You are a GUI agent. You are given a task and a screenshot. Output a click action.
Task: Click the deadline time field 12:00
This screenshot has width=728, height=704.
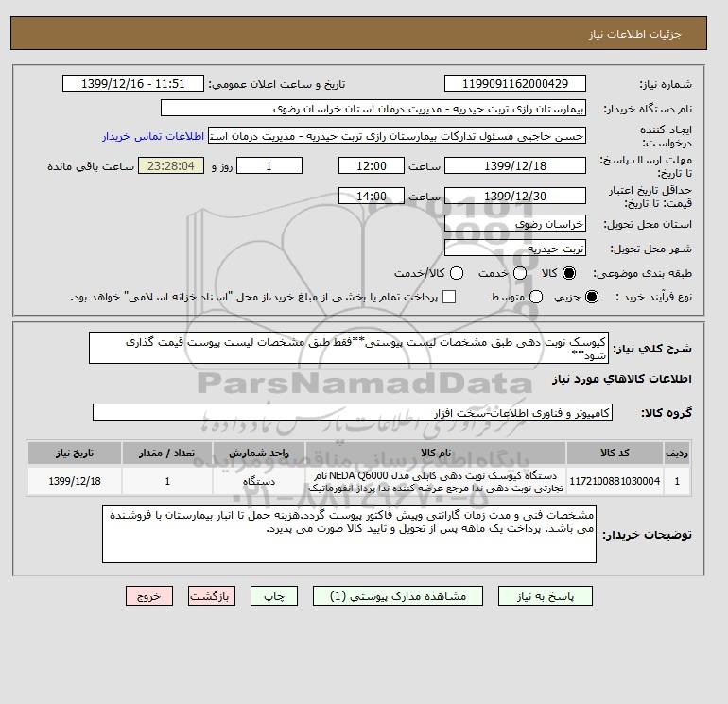(372, 165)
